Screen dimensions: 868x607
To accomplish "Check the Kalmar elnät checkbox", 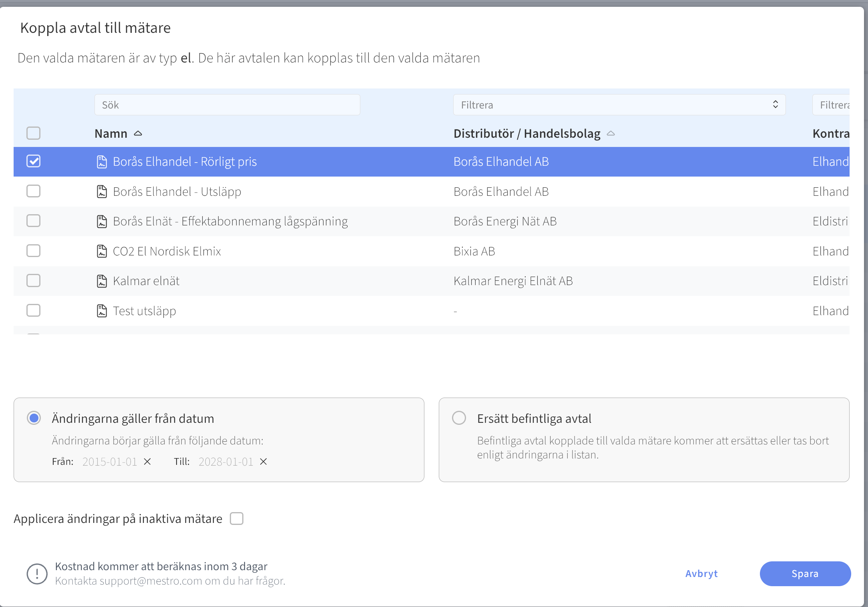I will [34, 281].
